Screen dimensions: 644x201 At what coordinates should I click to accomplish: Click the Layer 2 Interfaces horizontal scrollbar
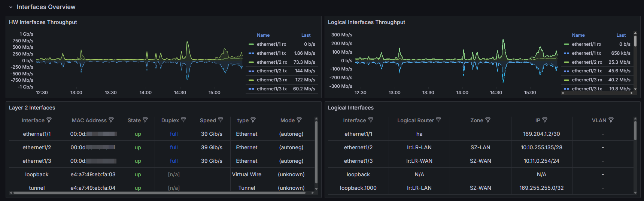(160, 193)
